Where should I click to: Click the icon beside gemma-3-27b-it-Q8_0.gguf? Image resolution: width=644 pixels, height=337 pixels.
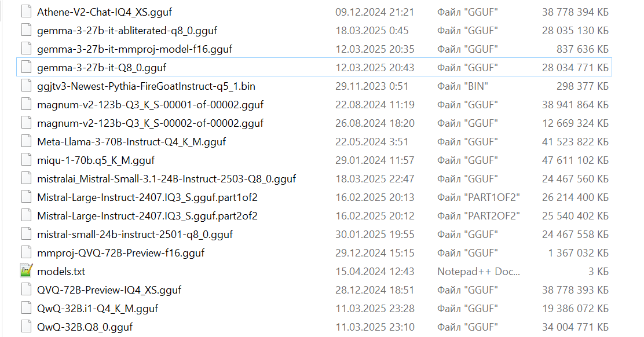(26, 67)
